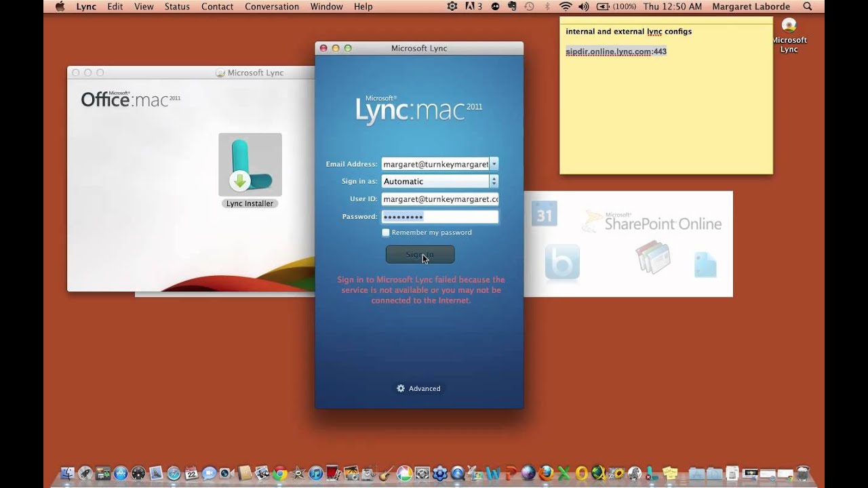Viewport: 868px width, 488px height.
Task: Open the Contact menu
Action: pyautogui.click(x=217, y=7)
